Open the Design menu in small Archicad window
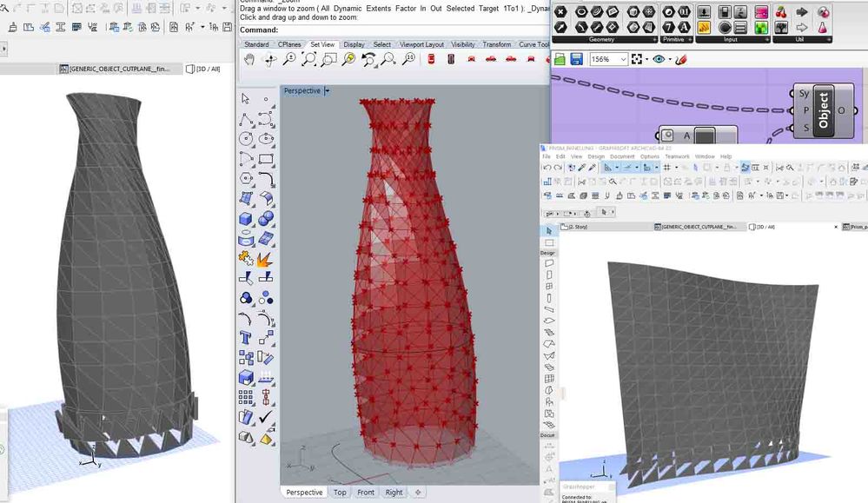 pos(596,156)
